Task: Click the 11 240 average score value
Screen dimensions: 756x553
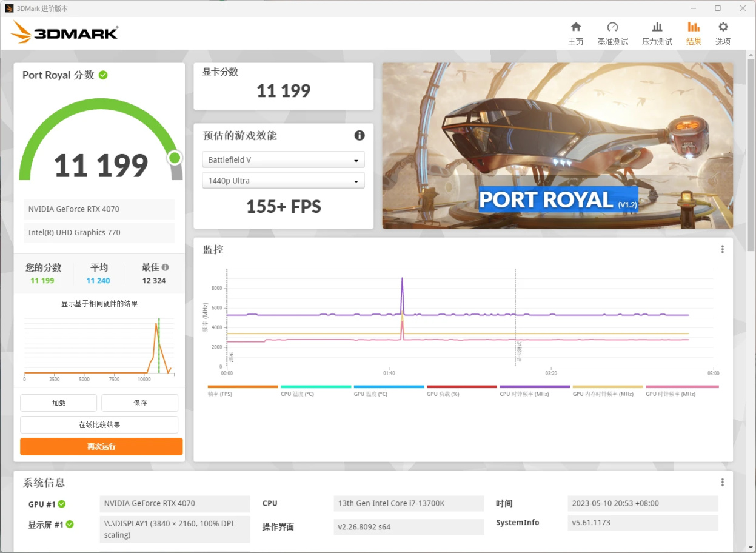Action: (98, 281)
